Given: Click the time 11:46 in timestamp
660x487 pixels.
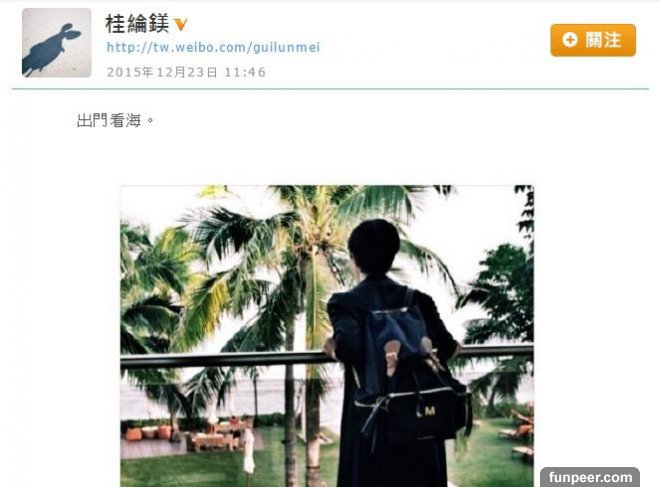Looking at the screenshot, I should [x=245, y=72].
